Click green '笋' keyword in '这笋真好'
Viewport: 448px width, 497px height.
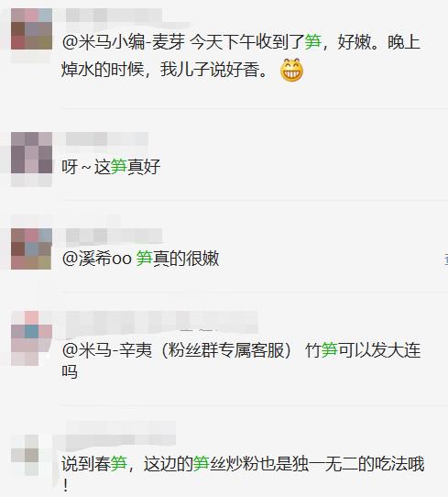119,167
